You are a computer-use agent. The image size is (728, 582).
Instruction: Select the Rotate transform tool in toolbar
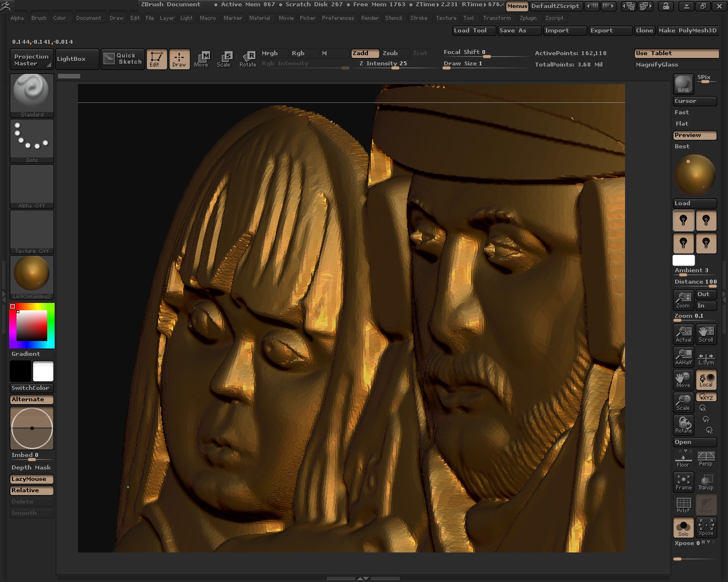click(247, 59)
